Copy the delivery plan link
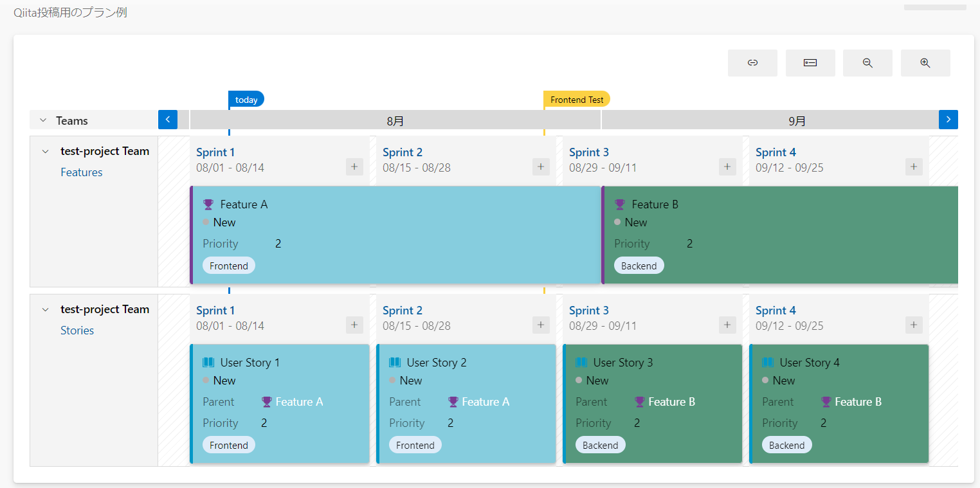 tap(752, 62)
